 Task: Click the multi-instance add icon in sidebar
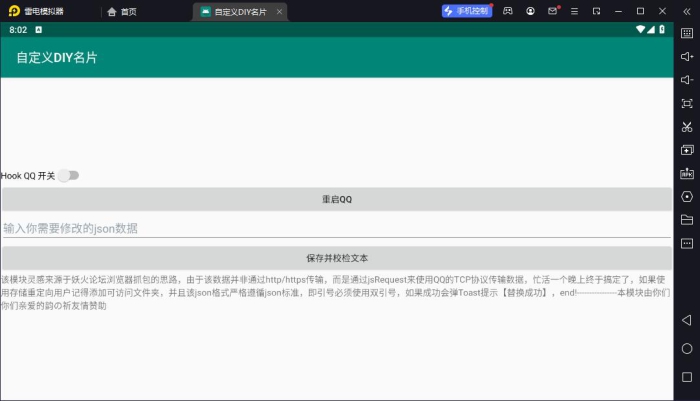click(687, 150)
